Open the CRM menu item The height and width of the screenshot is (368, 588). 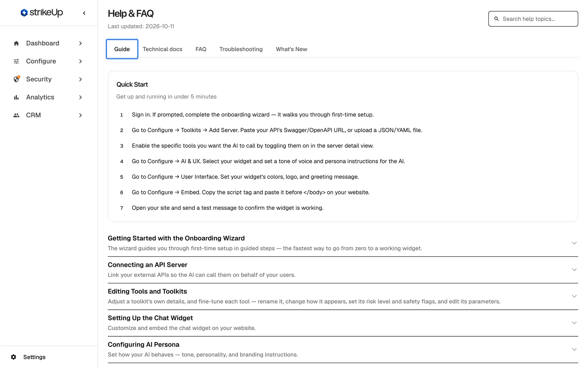click(48, 115)
